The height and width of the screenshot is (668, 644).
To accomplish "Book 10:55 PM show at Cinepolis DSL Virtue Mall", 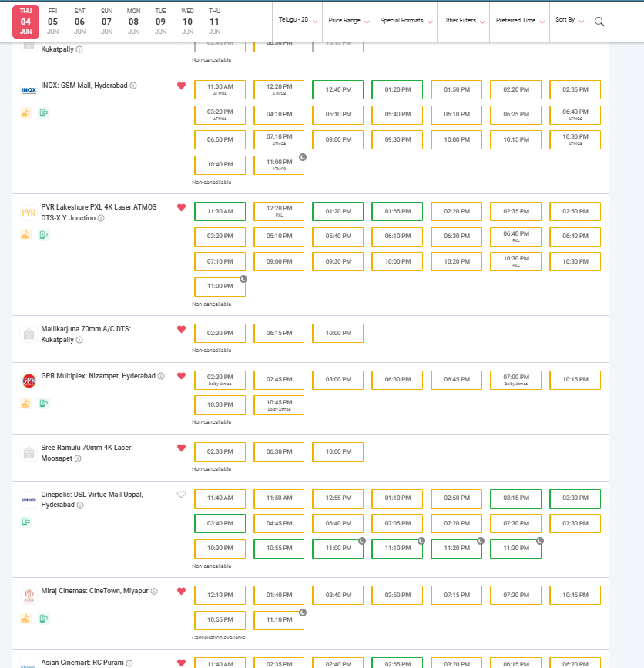I will [x=279, y=549].
